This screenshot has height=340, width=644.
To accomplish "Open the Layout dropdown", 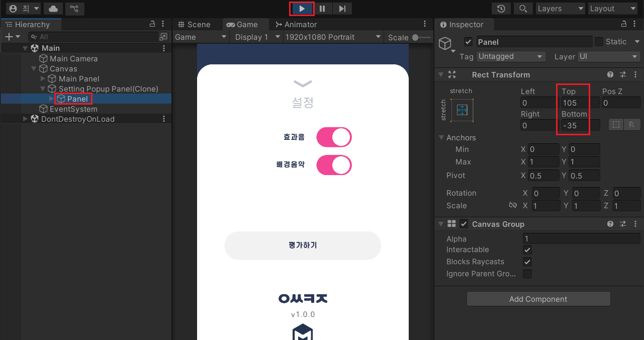I will (x=612, y=9).
